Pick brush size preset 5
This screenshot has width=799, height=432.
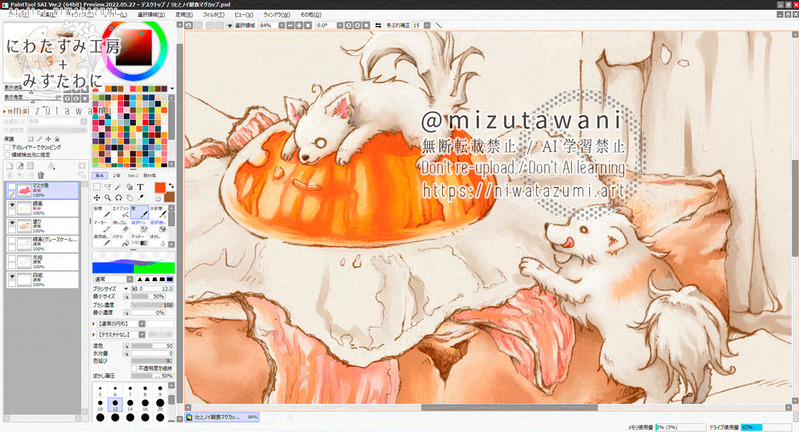click(x=100, y=391)
